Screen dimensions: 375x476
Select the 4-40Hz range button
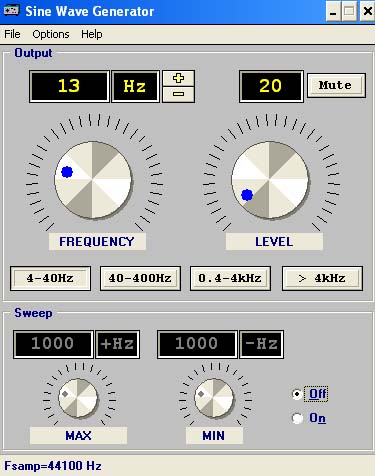(50, 278)
